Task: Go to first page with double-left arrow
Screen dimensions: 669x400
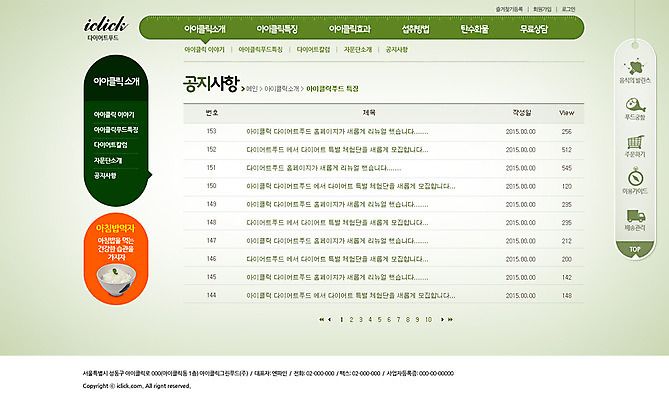Action: pyautogui.click(x=321, y=319)
